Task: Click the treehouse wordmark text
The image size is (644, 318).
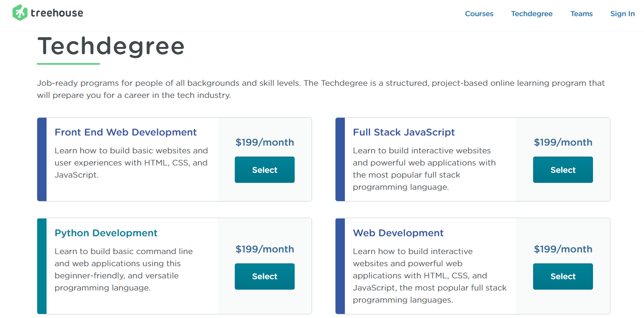Action: (57, 13)
